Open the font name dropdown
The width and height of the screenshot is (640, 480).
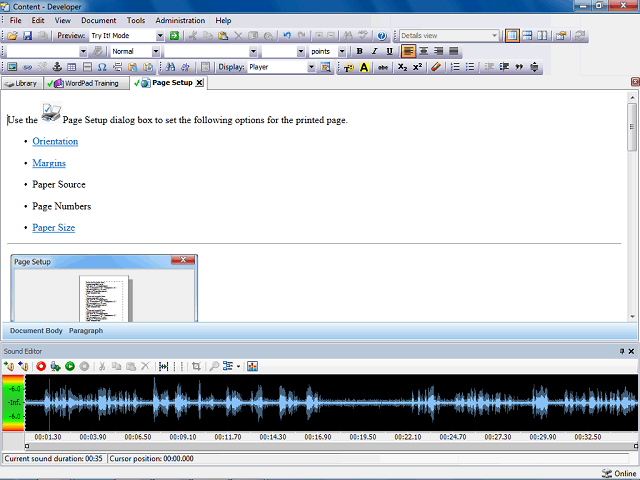tap(253, 51)
